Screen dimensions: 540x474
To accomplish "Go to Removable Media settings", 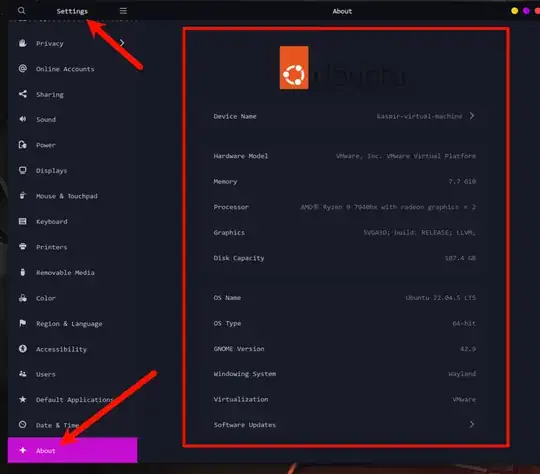I will (72, 272).
